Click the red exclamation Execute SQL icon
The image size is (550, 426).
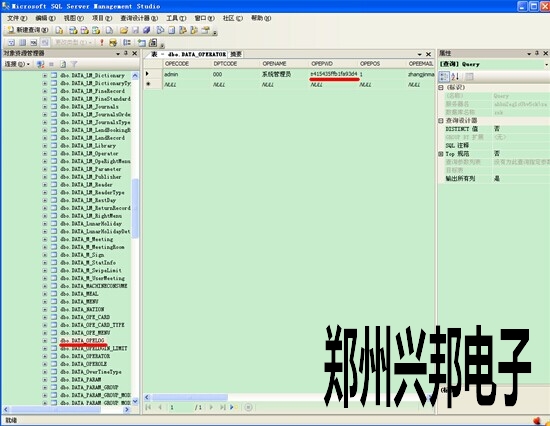[x=102, y=43]
